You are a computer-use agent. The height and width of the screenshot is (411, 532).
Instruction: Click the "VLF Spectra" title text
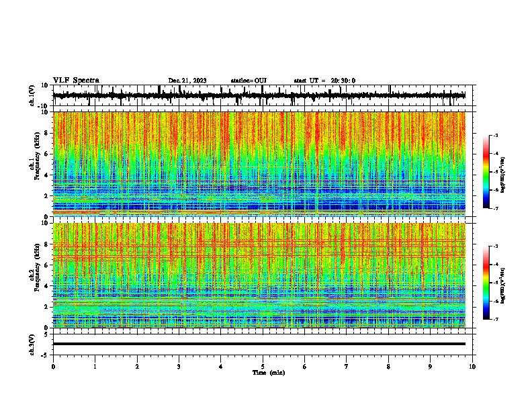(x=76, y=80)
